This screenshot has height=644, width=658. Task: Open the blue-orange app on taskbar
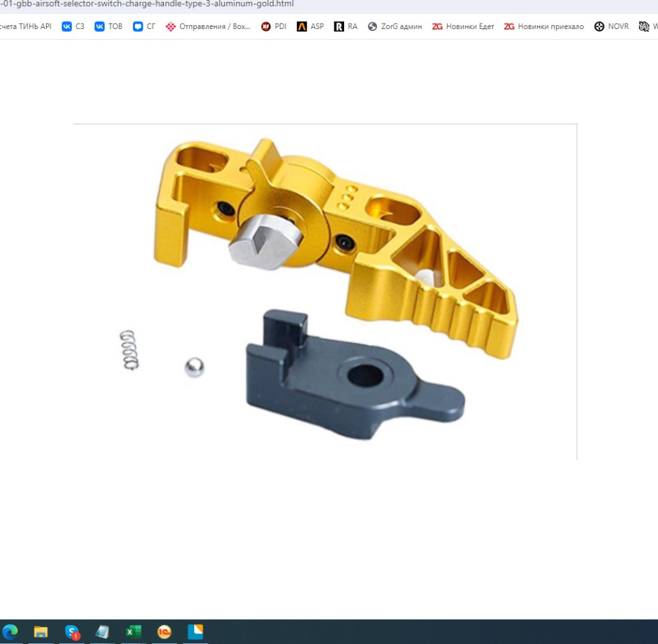pyautogui.click(x=195, y=631)
